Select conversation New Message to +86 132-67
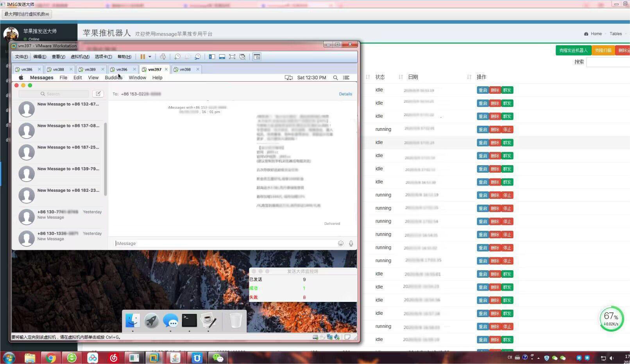 coord(59,109)
